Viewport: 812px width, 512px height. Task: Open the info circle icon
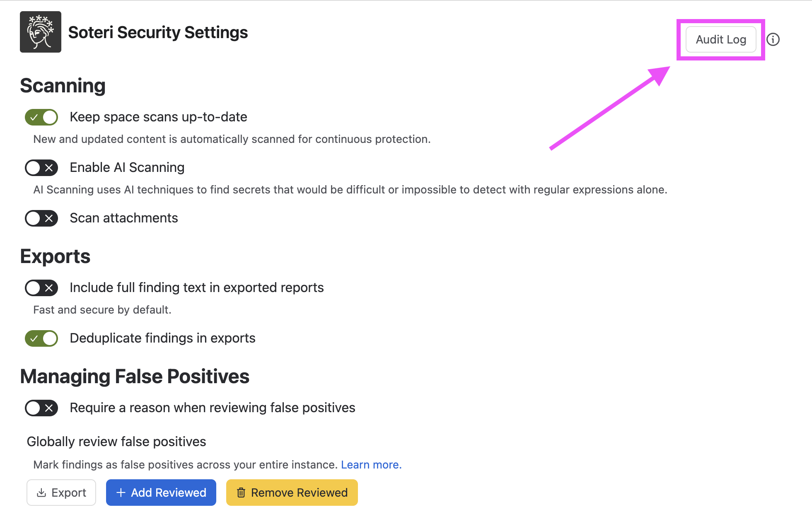(x=773, y=39)
